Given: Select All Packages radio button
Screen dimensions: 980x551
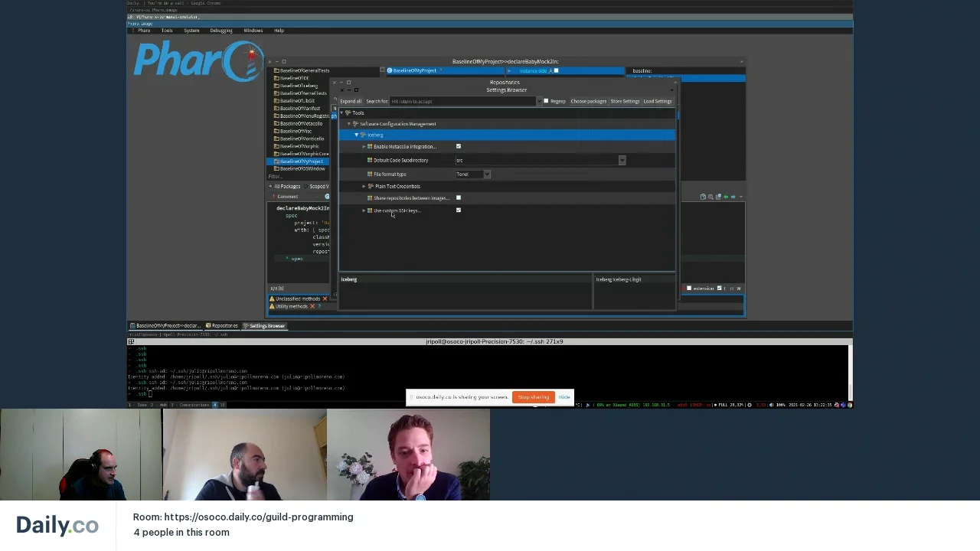Looking at the screenshot, I should click(x=270, y=186).
